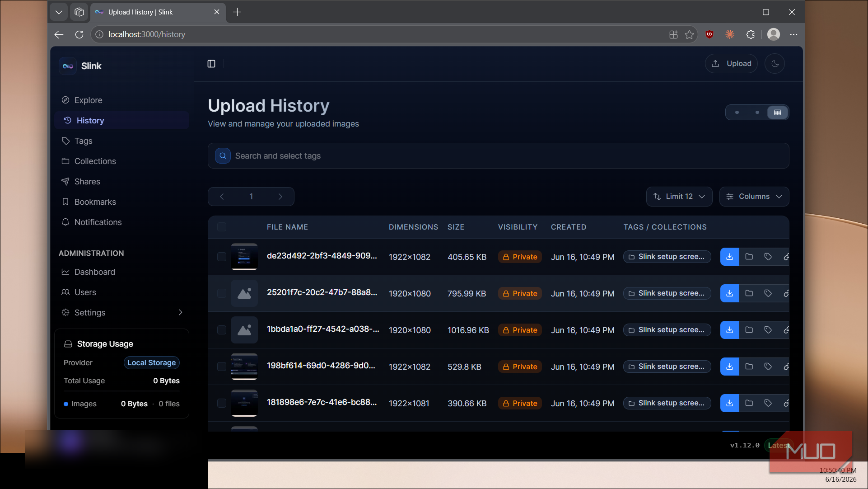The height and width of the screenshot is (489, 868).
Task: Click the search magnifier icon
Action: tap(223, 156)
